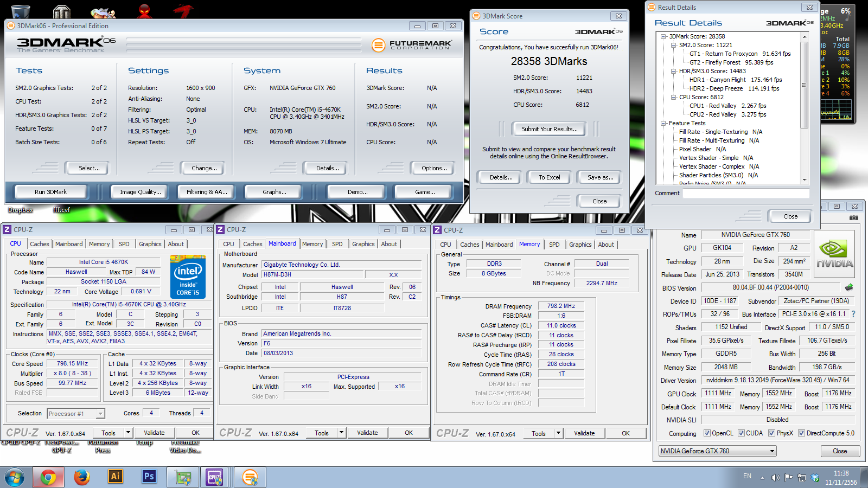Open the Recycle Bin desktop icon
The width and height of the screenshot is (868, 488).
click(20, 11)
